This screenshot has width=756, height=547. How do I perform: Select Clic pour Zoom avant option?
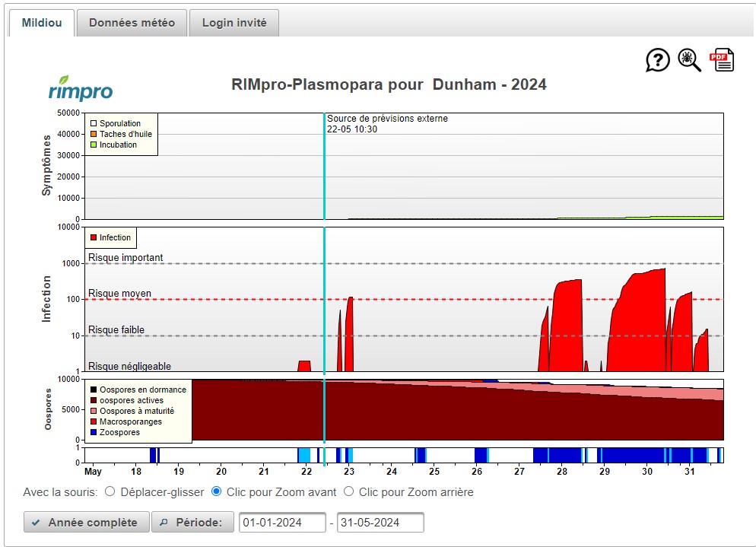216,492
